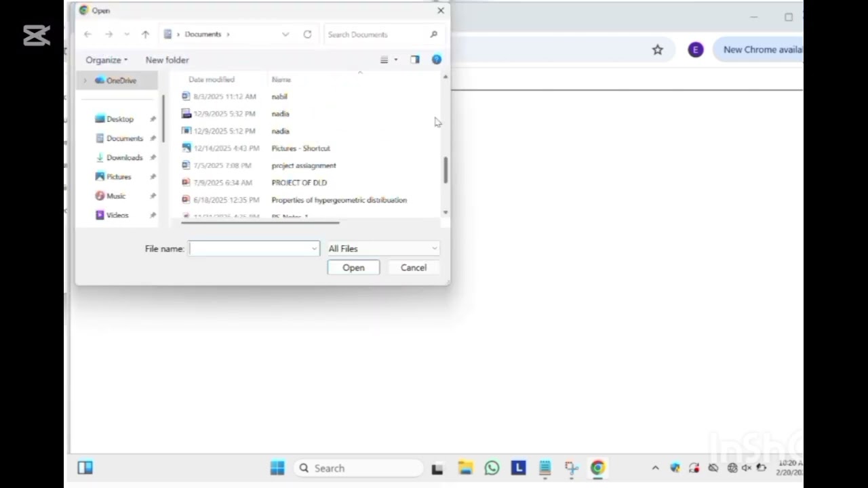Open the Chrome profile avatar E

point(695,49)
